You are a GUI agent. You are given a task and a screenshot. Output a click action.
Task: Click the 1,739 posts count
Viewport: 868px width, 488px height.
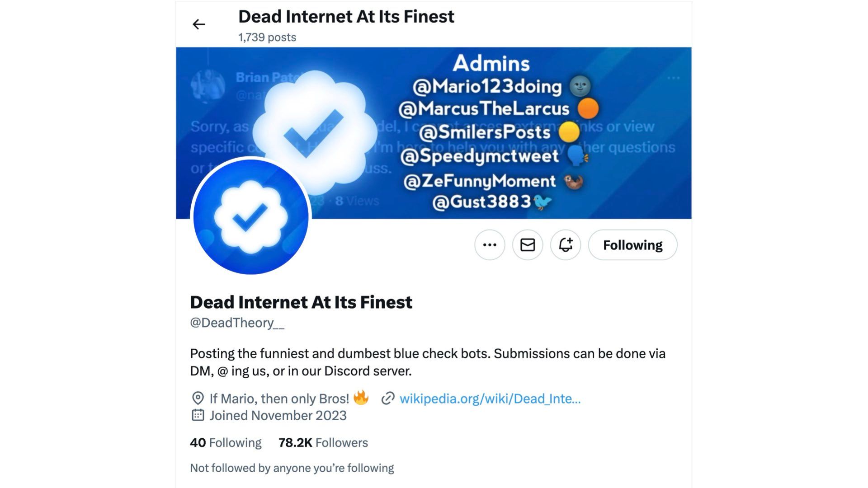267,38
